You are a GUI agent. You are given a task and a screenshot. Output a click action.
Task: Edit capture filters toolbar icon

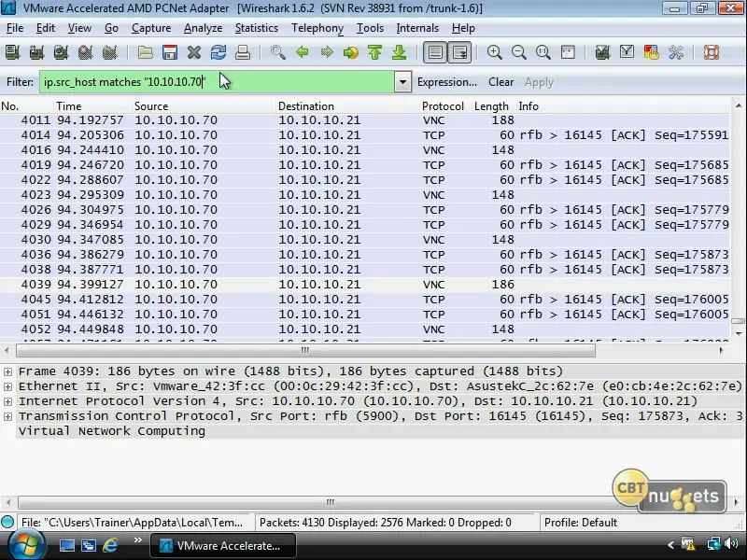tap(602, 52)
